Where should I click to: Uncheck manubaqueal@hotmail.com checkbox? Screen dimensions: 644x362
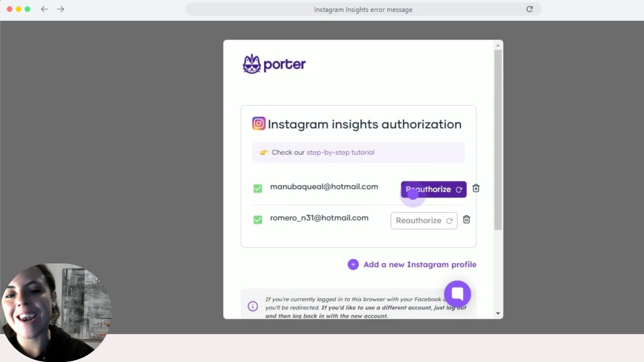coord(258,189)
